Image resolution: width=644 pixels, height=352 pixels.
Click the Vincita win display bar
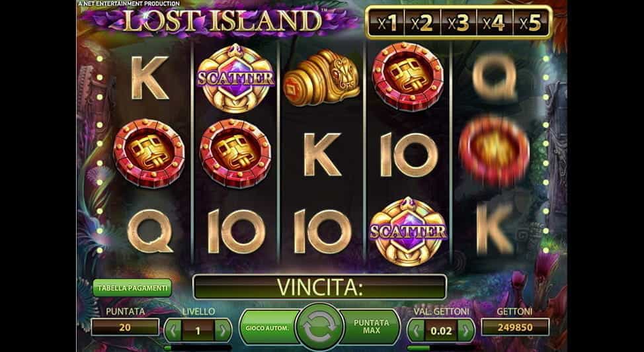(319, 287)
